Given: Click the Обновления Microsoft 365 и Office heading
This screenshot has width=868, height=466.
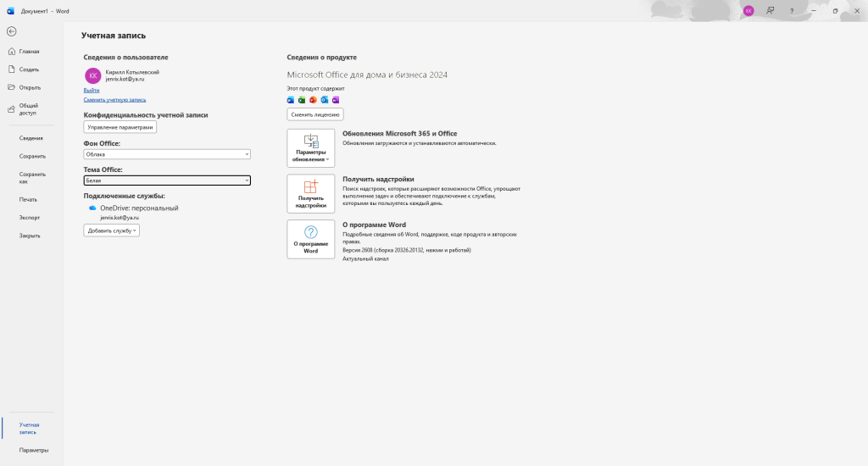Looking at the screenshot, I should click(400, 133).
